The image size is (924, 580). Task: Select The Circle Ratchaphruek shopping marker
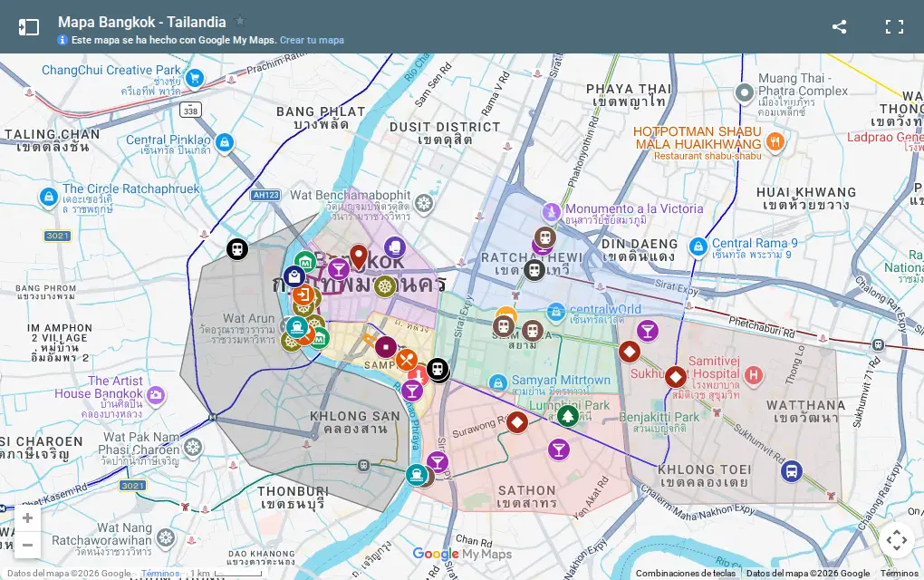click(48, 197)
